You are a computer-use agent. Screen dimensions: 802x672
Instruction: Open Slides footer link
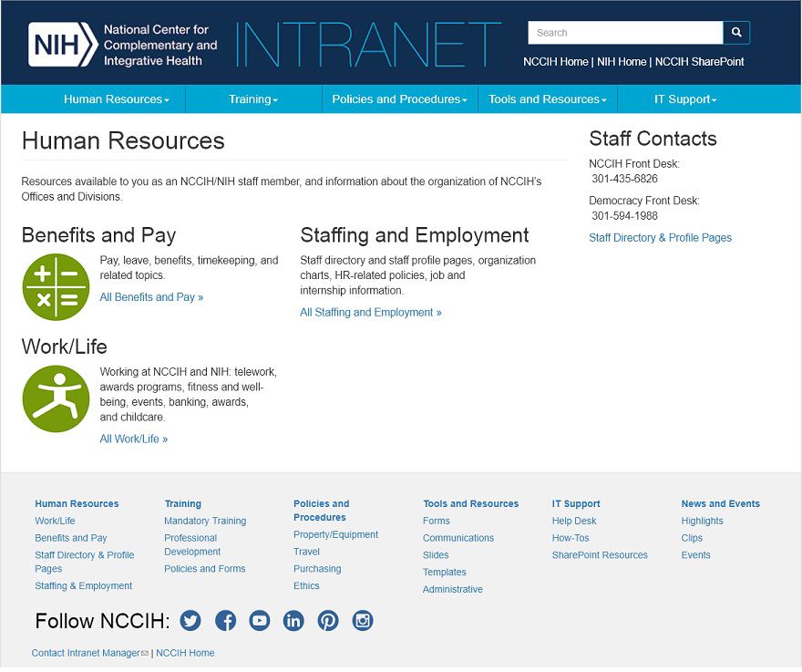436,554
